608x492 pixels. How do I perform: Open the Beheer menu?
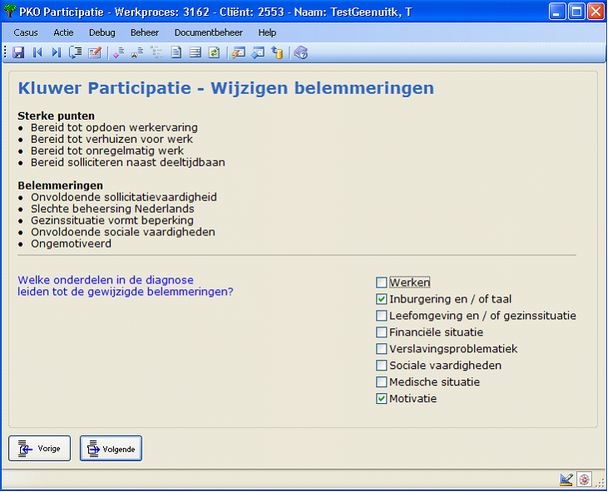point(145,33)
